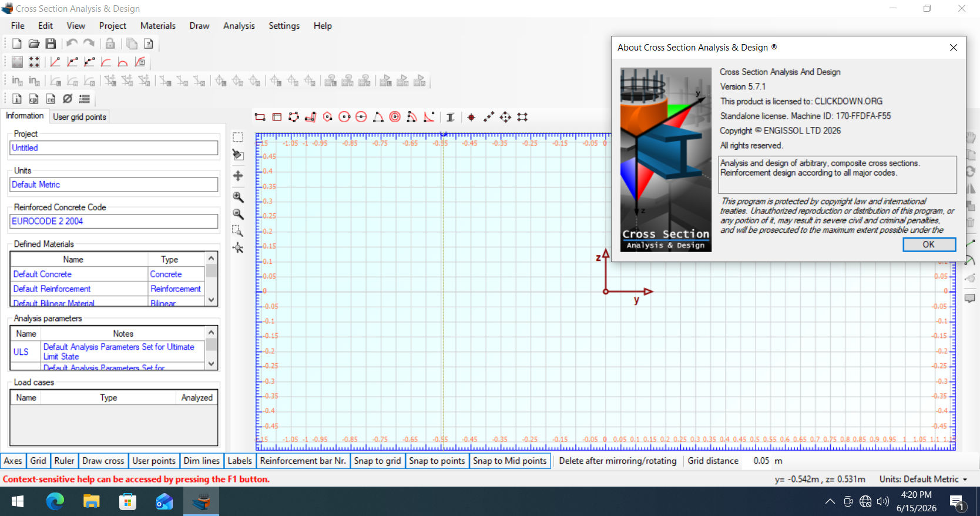Image resolution: width=980 pixels, height=516 pixels.
Task: Toggle Snap to Mid points
Action: click(x=510, y=461)
